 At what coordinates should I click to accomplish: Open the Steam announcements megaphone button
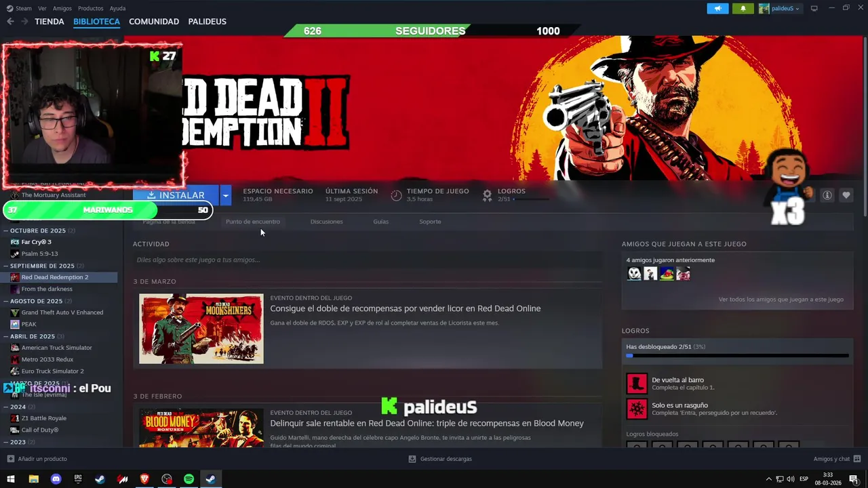[717, 8]
